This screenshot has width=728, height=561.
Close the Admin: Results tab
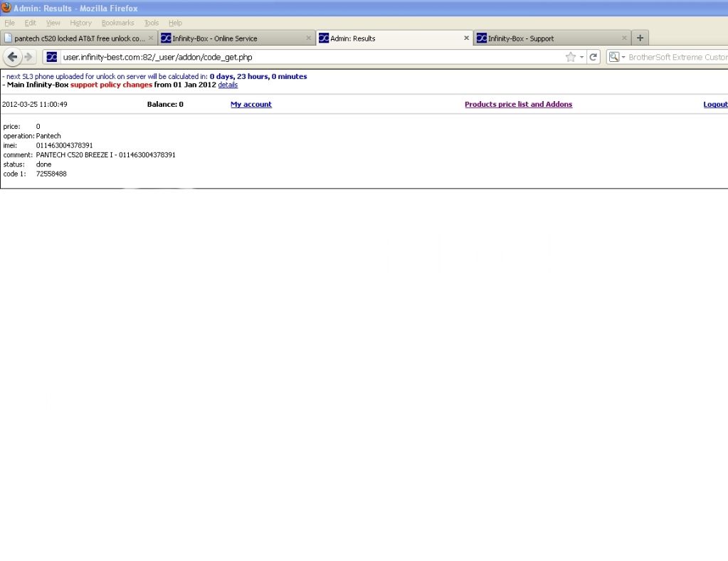[466, 38]
